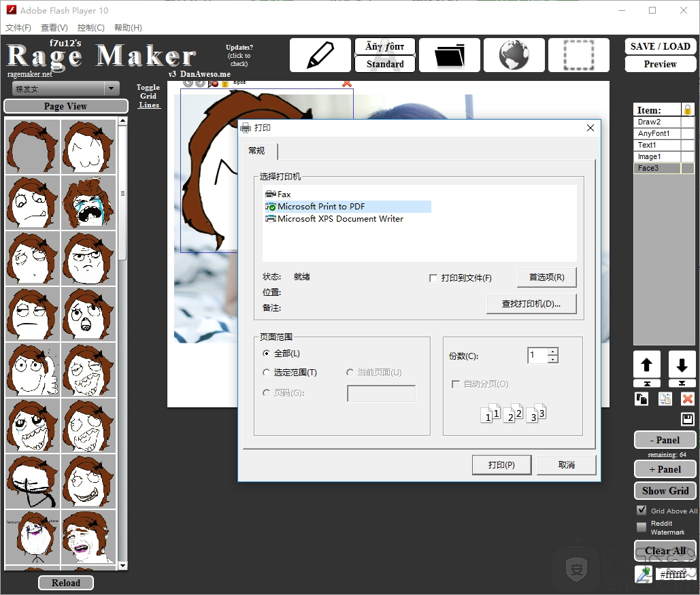Open the 帮助(H) menu
700x595 pixels.
(x=128, y=28)
